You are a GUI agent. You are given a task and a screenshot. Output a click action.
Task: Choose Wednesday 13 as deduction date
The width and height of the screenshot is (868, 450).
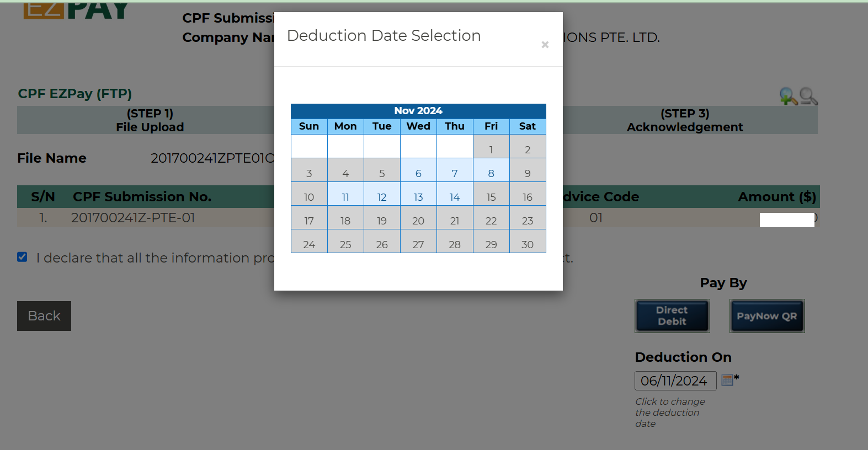pyautogui.click(x=418, y=197)
